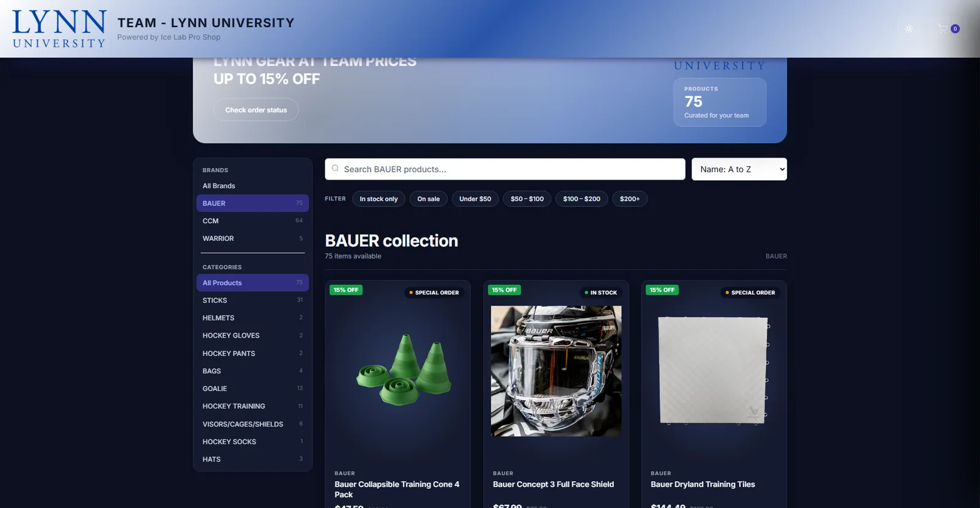Click SPECIAL ORDER badge on dryland tiles card

pos(750,293)
